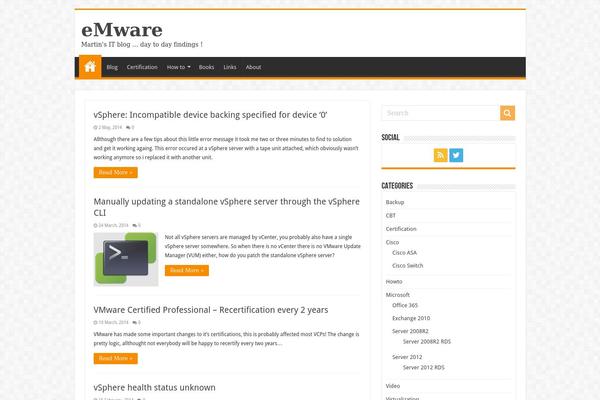Open the Books menu item
The height and width of the screenshot is (400, 600).
click(206, 67)
